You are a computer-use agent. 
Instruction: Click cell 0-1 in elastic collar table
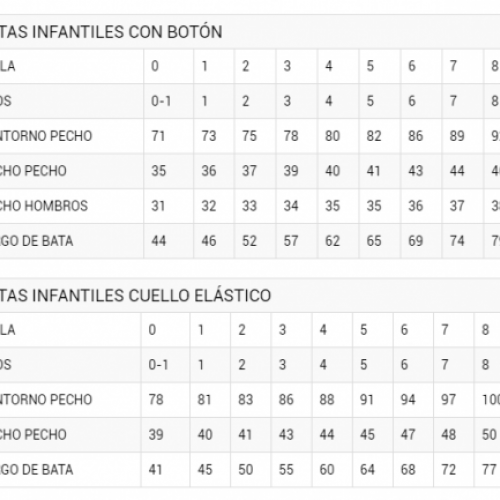pos(158,365)
